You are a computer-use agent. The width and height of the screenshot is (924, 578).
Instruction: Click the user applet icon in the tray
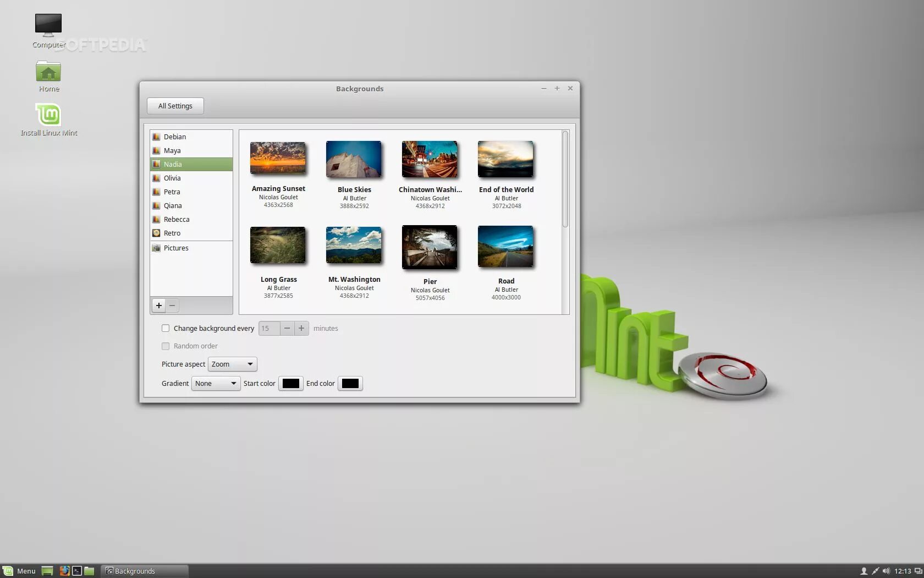click(x=864, y=571)
